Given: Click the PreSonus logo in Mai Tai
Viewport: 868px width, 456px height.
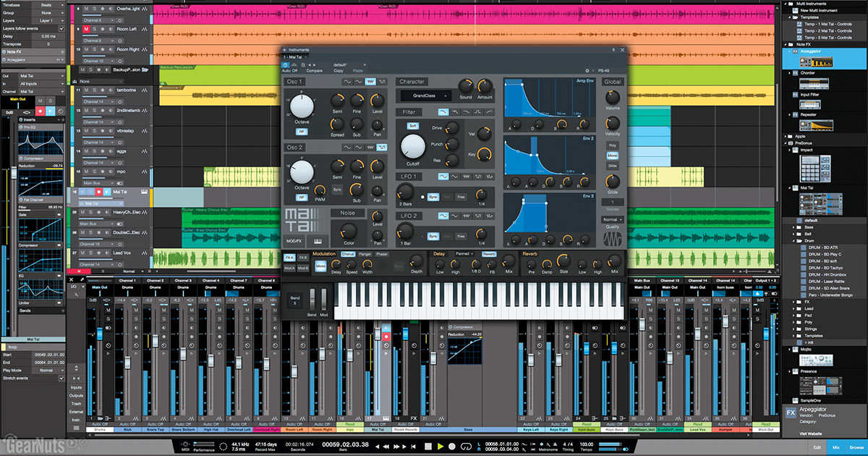Looking at the screenshot, I should (612, 239).
